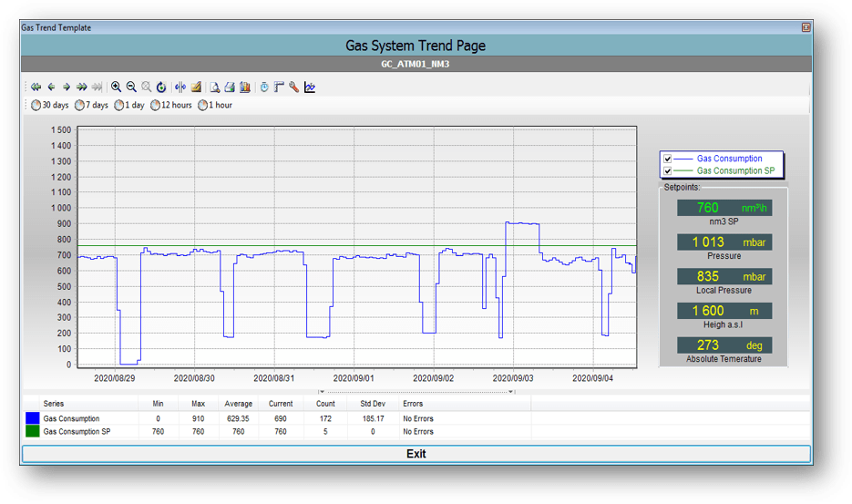This screenshot has width=852, height=504.
Task: Click the Gas Consumption SP legend label
Action: click(735, 170)
